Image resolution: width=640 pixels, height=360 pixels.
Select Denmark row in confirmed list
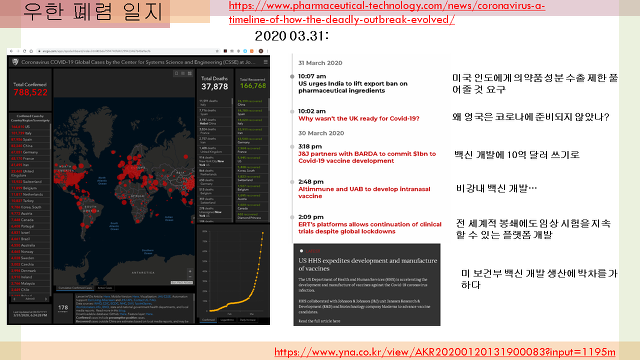tap(30, 271)
